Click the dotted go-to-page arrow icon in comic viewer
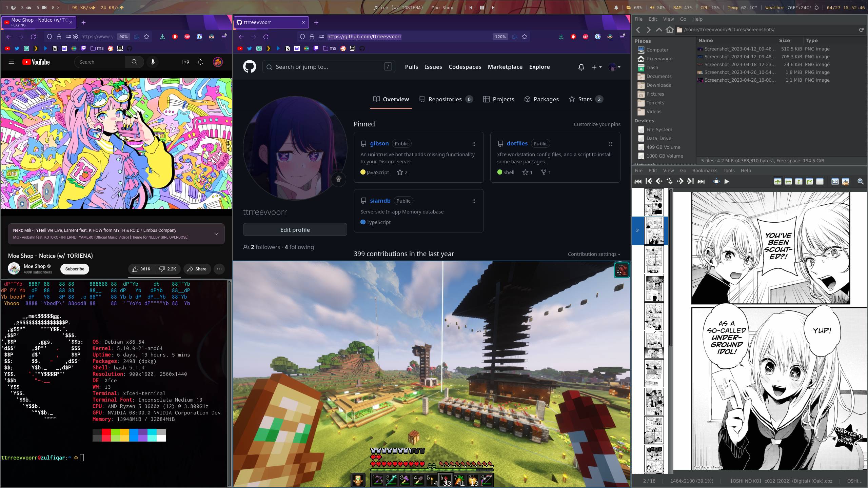This screenshot has height=488, width=868. [x=670, y=182]
